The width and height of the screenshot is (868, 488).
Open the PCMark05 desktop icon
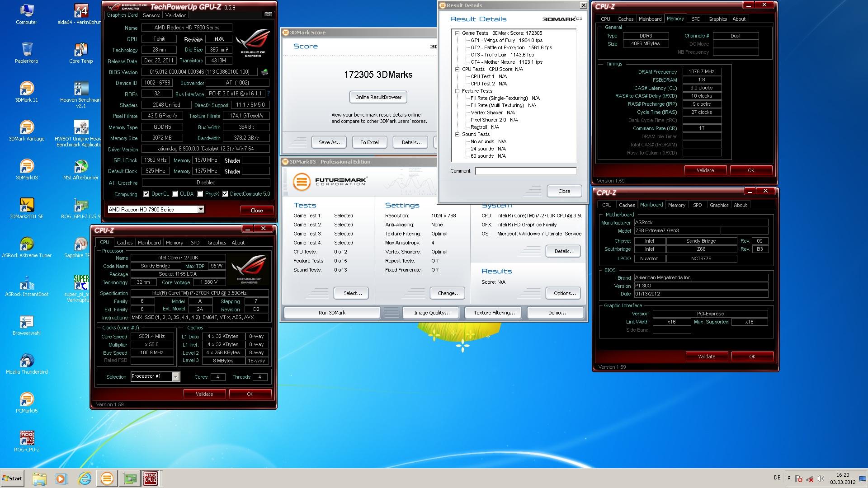pos(27,403)
